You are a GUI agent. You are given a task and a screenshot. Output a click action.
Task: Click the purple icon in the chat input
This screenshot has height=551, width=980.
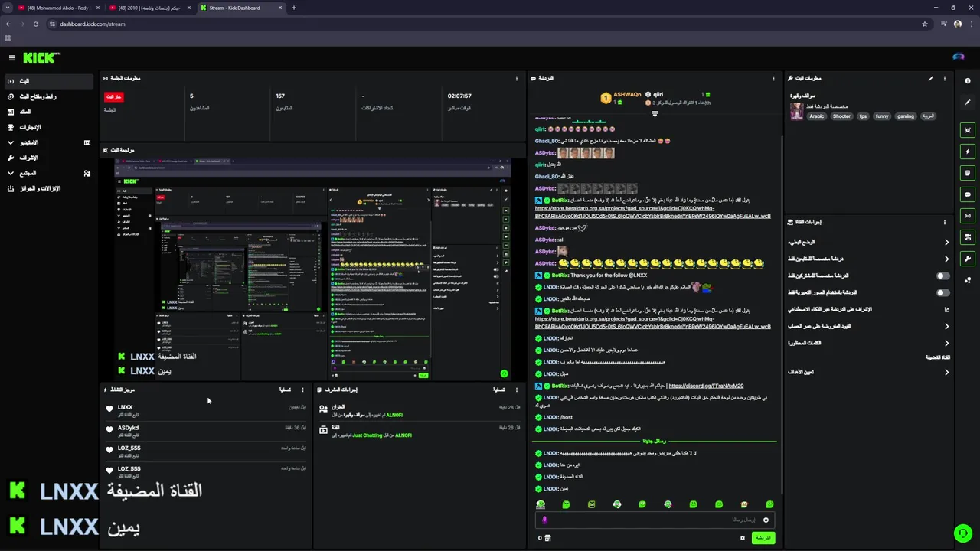[544, 520]
